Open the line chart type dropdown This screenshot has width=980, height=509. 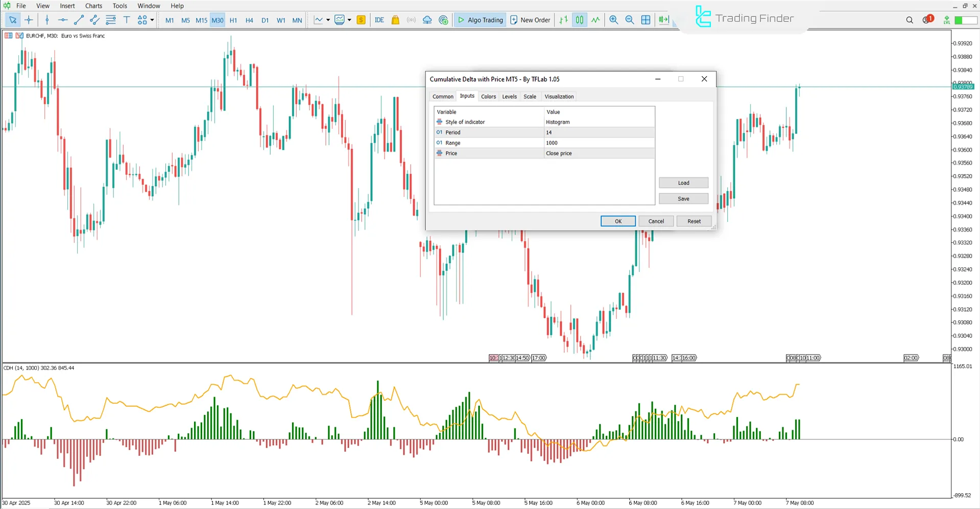tap(328, 20)
